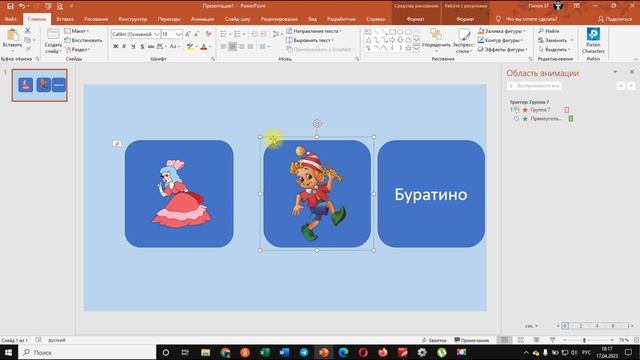This screenshot has width=640, height=360.
Task: Toggle center text alignment
Action: click(x=232, y=47)
